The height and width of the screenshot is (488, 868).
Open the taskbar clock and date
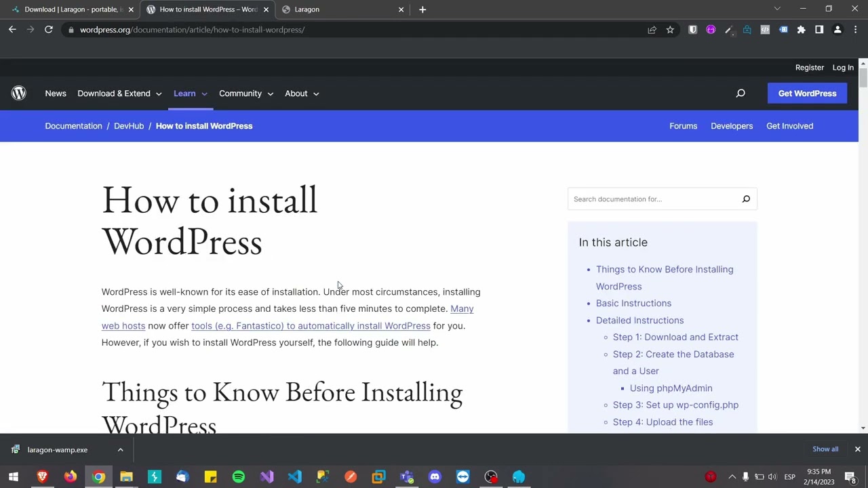coord(818,477)
